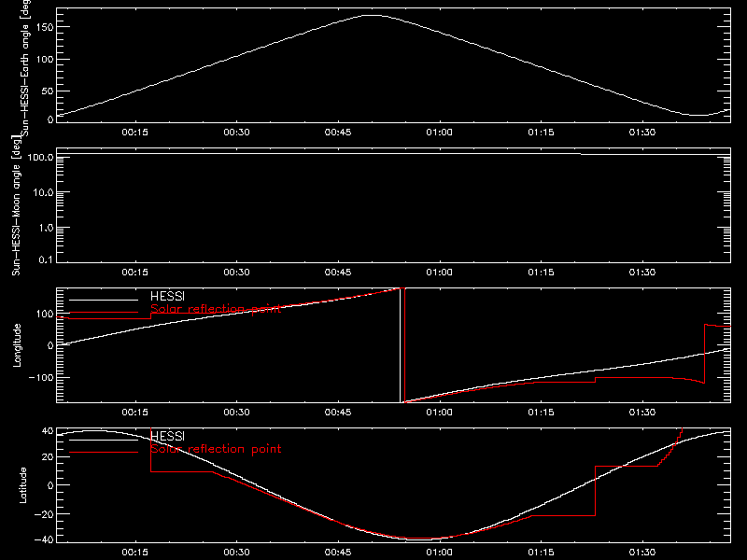This screenshot has width=747, height=560.
Task: Click HESSI legend text in Latitude plot
Action: 167,436
